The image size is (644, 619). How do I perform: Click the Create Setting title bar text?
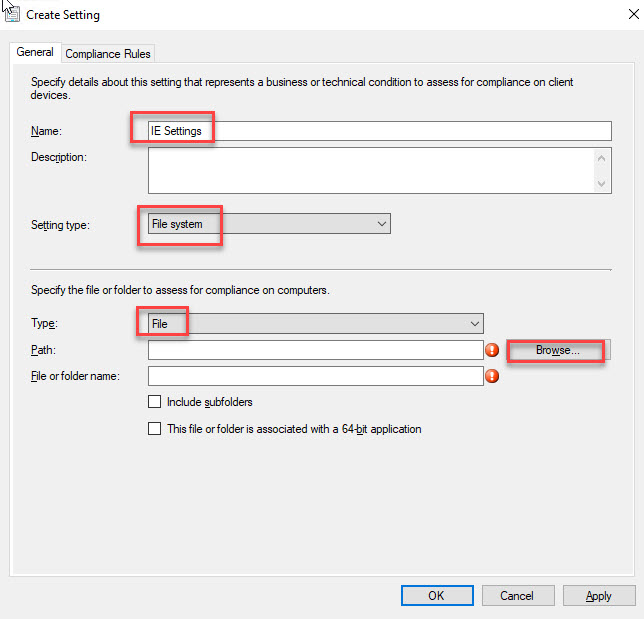[63, 15]
